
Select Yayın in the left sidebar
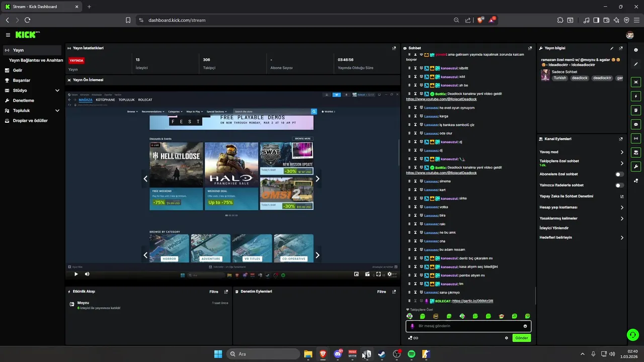32,50
